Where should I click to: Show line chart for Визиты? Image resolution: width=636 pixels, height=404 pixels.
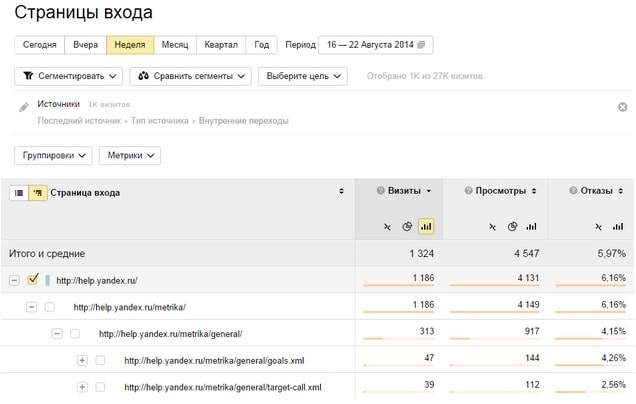pyautogui.click(x=387, y=227)
